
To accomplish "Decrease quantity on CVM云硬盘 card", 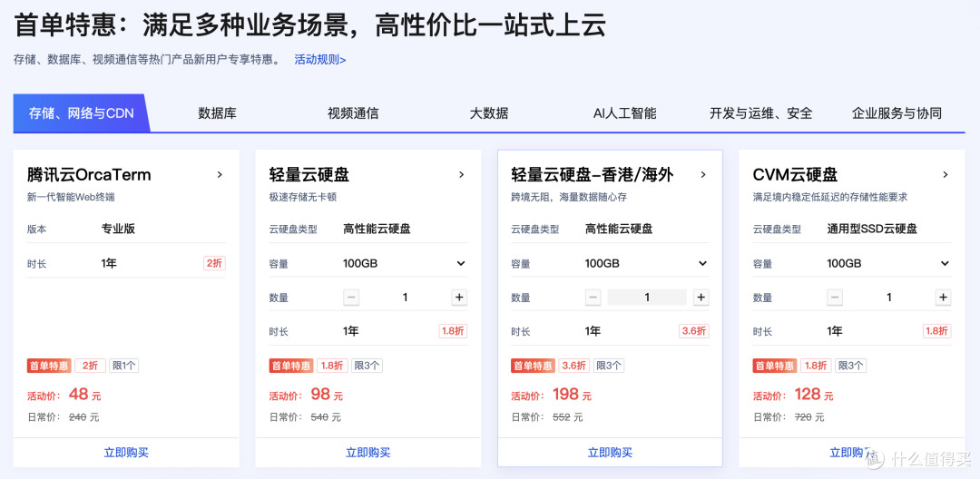I will 835,298.
